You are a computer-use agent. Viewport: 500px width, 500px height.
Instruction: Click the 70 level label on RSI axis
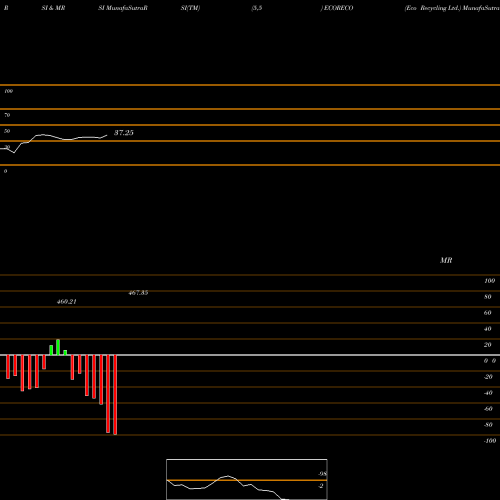click(7, 115)
